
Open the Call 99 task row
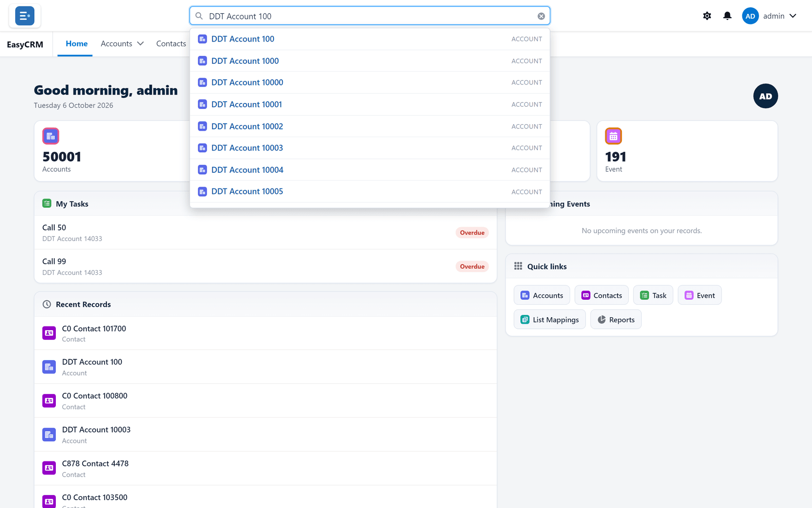(x=265, y=266)
